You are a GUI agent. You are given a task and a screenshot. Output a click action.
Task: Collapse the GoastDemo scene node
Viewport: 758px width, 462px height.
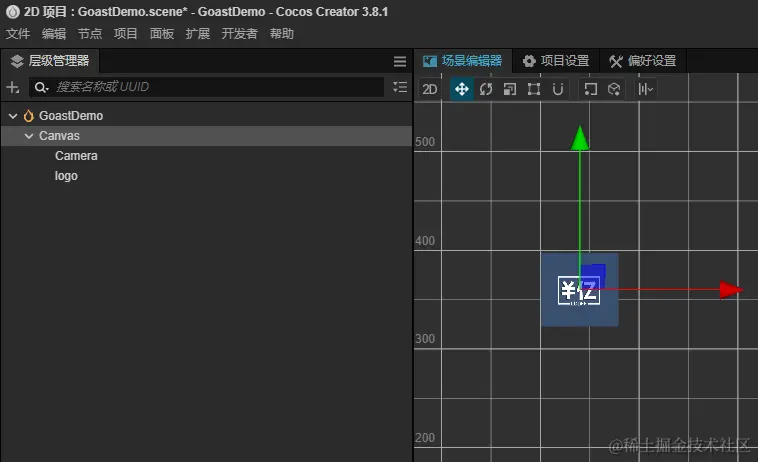pyautogui.click(x=13, y=116)
